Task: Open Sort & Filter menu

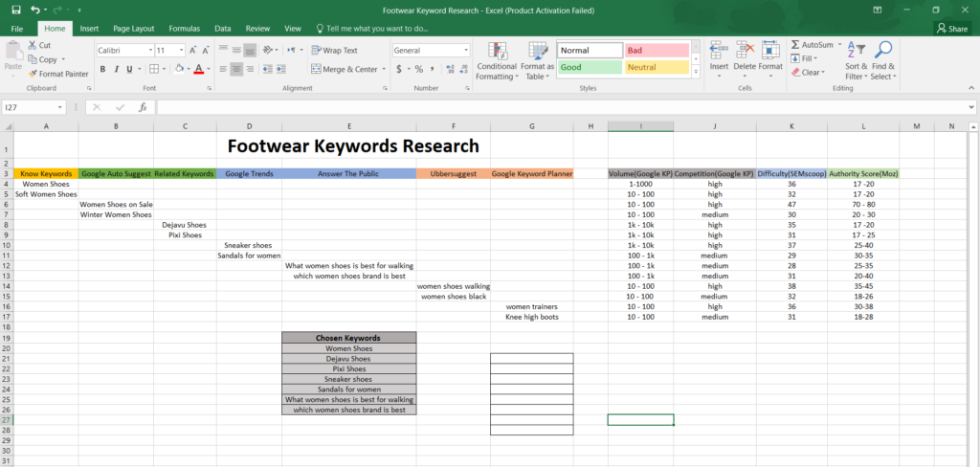Action: (857, 60)
